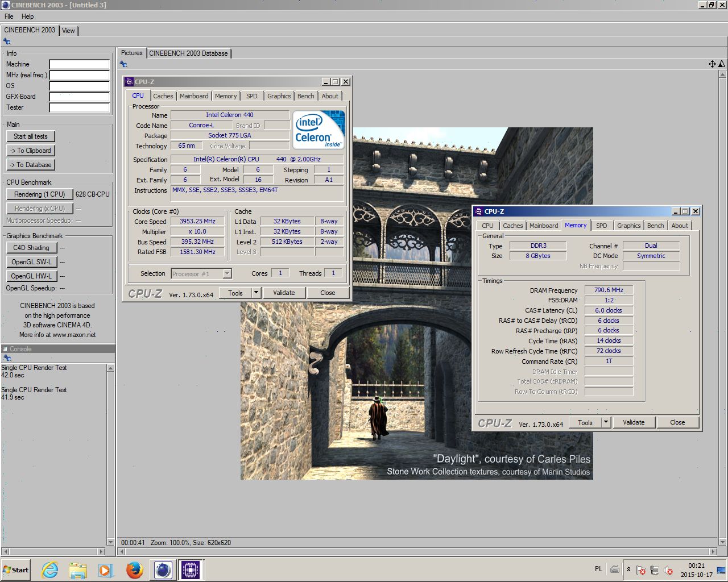Click the CPU-Z title icon of the Memory window
The height and width of the screenshot is (582, 728).
click(478, 211)
